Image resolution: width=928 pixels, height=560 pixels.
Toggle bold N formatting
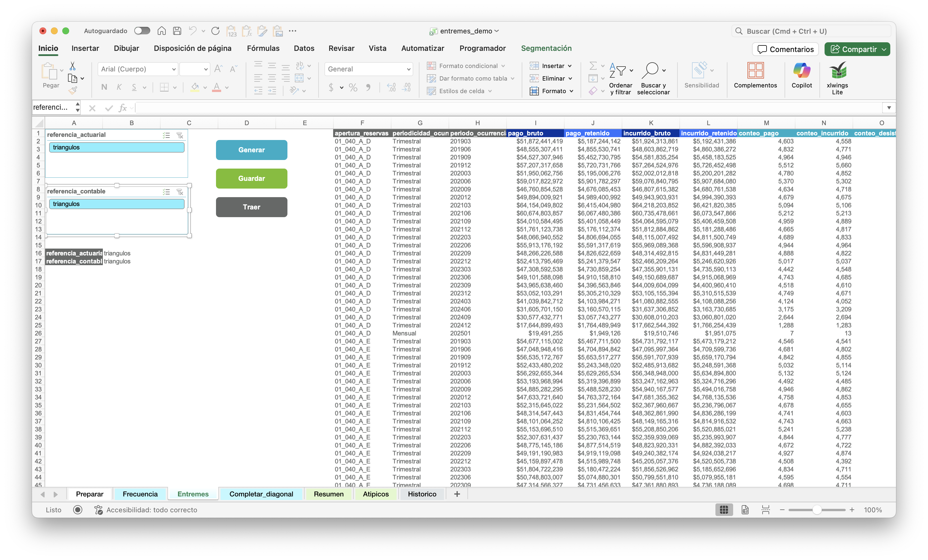104,87
